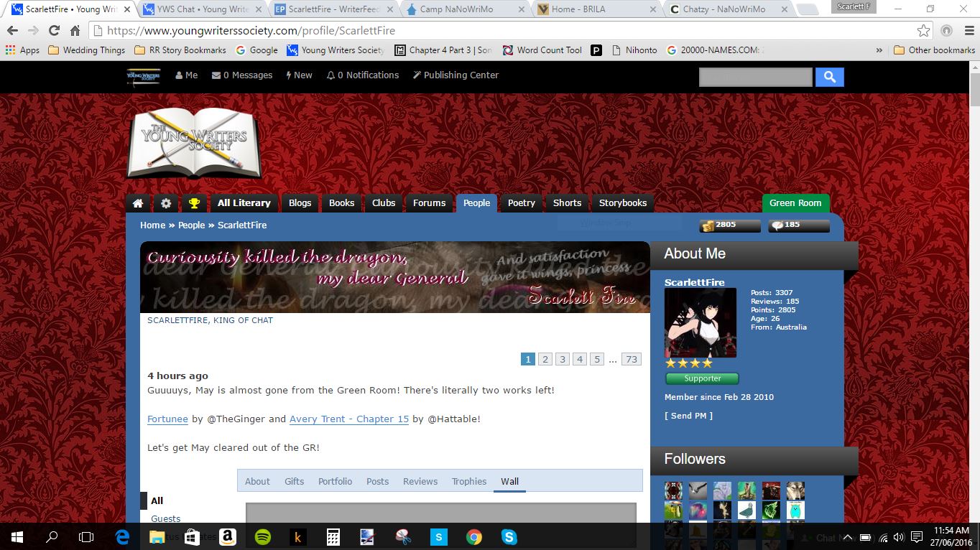This screenshot has width=980, height=550.
Task: Select the Trophies profile tab
Action: click(469, 482)
